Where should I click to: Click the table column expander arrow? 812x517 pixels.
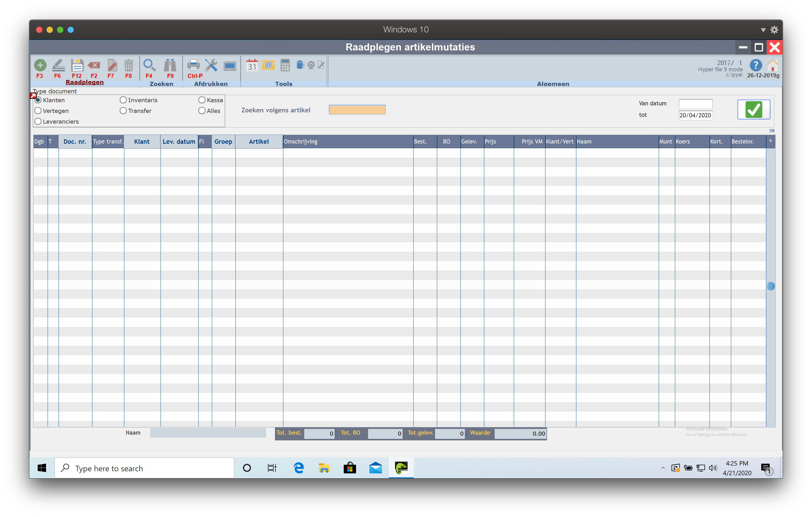click(x=770, y=141)
